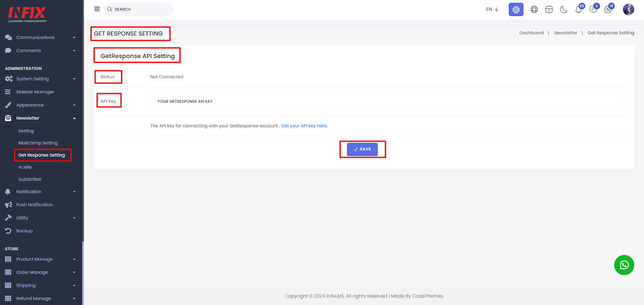
Task: Click the 'GetResponse API Setting' heading
Action: pyautogui.click(x=138, y=56)
